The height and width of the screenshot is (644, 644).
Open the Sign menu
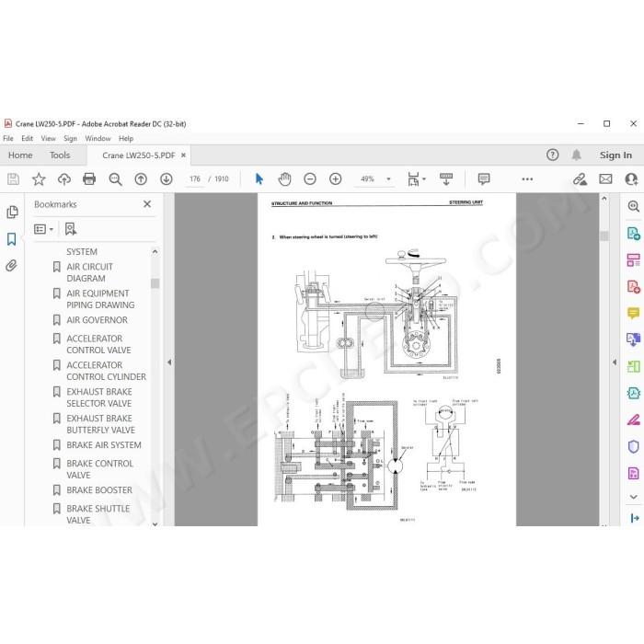pyautogui.click(x=70, y=138)
